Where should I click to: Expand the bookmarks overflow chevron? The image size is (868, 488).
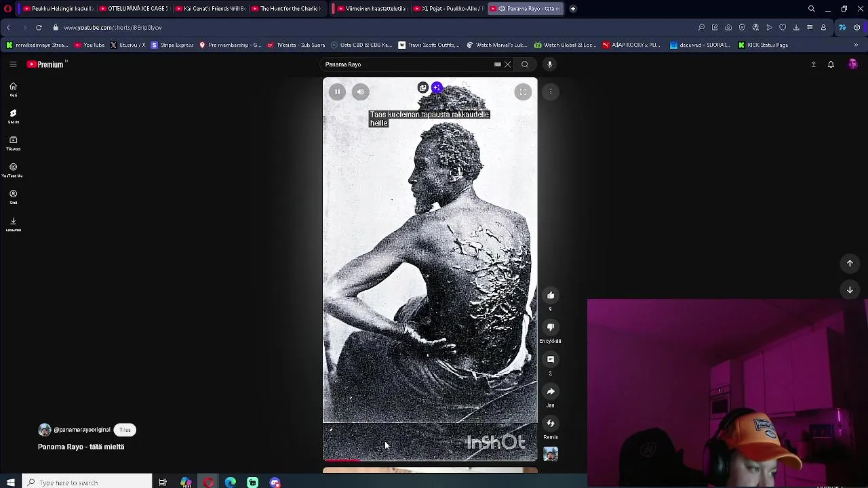856,45
